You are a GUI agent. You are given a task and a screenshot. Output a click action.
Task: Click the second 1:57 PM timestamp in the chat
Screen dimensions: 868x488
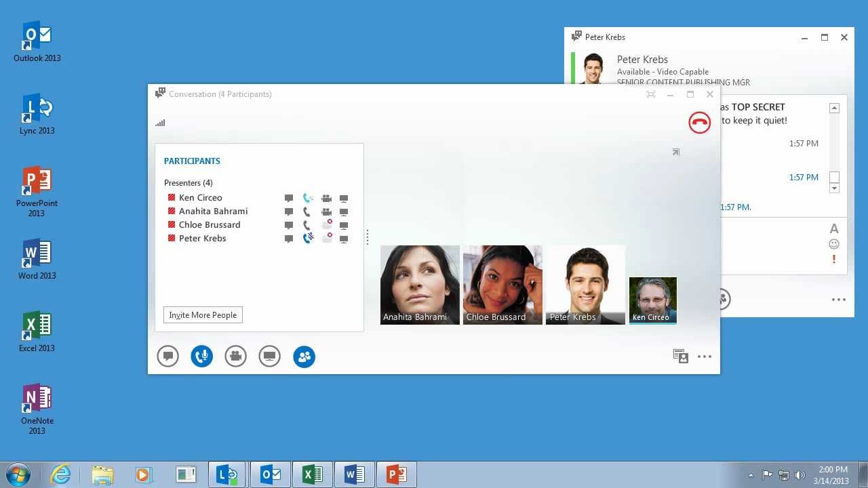804,178
